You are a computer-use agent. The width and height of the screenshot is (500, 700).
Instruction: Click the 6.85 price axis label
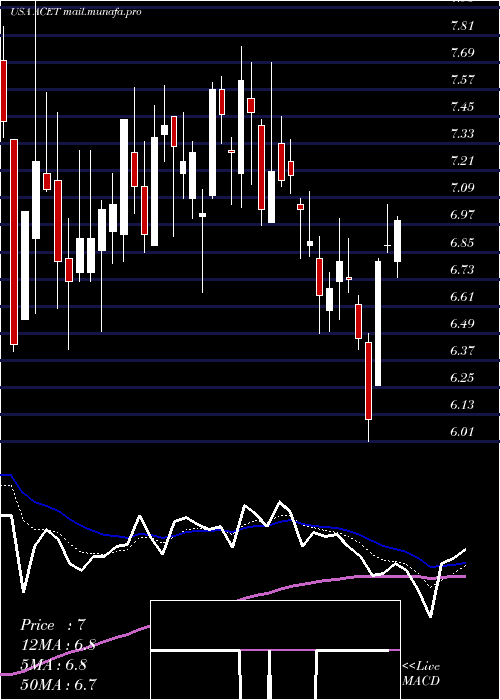pos(462,243)
